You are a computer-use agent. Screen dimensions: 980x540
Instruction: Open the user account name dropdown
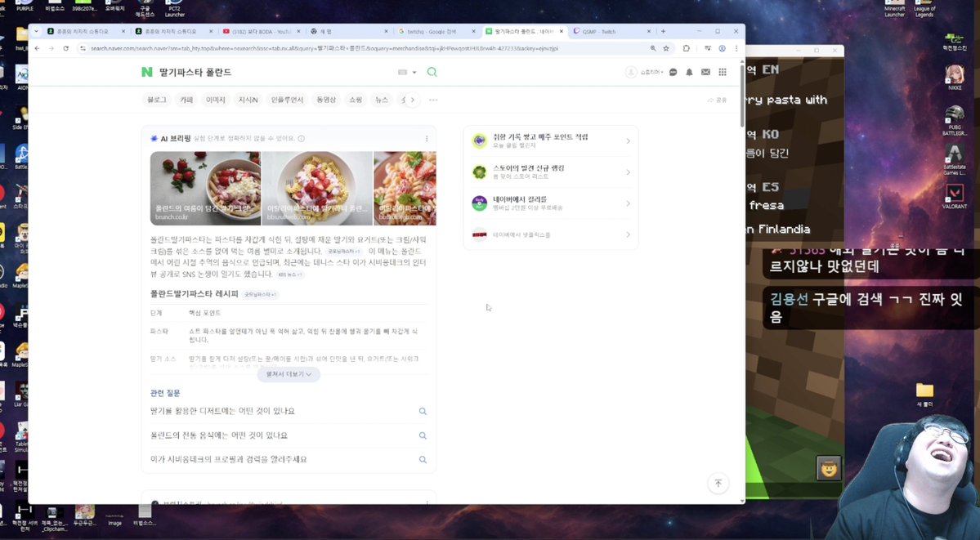tap(651, 73)
